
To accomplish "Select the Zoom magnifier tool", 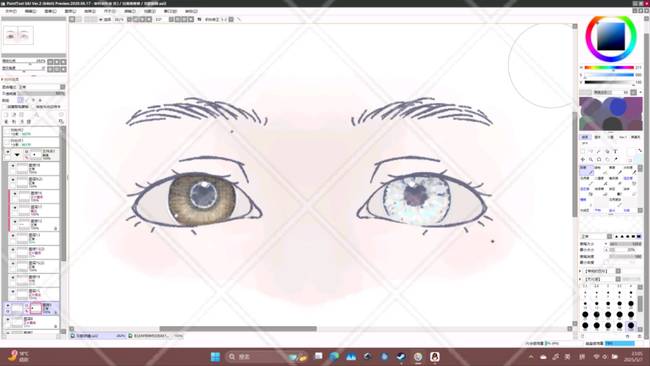I will (x=591, y=160).
